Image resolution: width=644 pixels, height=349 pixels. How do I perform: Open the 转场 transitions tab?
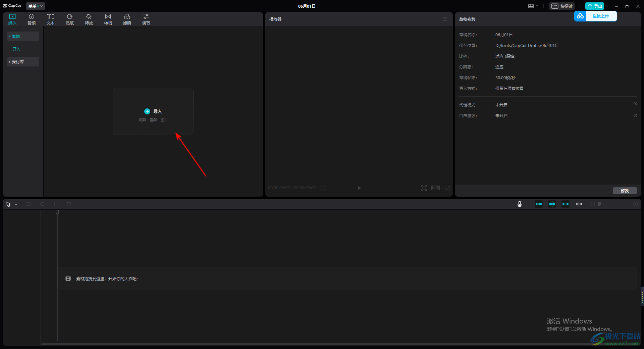point(108,19)
